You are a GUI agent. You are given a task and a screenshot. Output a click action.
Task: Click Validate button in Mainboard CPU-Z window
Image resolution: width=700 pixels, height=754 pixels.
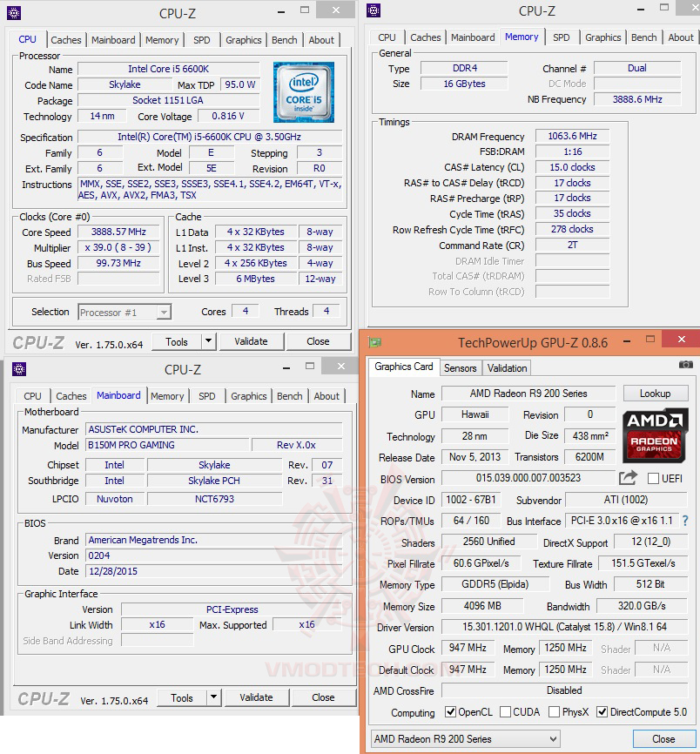click(256, 697)
